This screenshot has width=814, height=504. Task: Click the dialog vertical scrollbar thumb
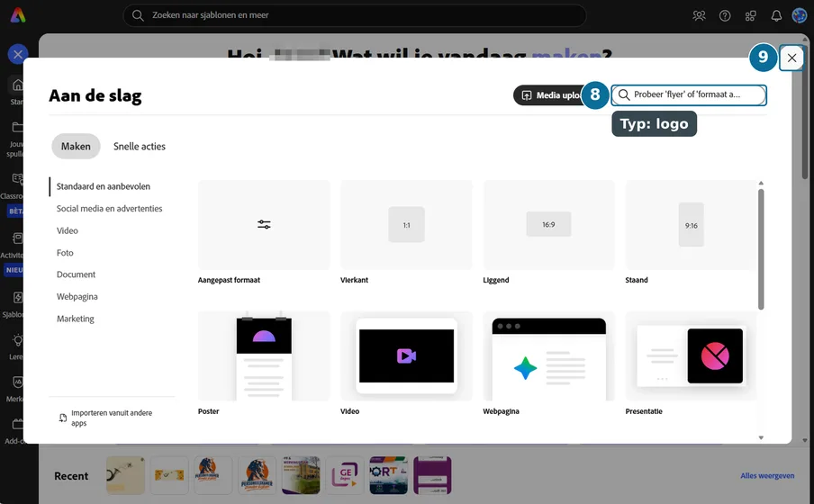click(x=761, y=249)
